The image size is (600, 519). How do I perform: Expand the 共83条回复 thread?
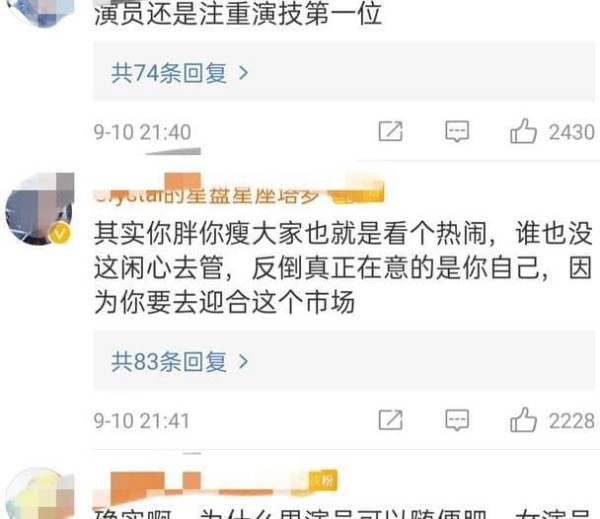[344, 361]
